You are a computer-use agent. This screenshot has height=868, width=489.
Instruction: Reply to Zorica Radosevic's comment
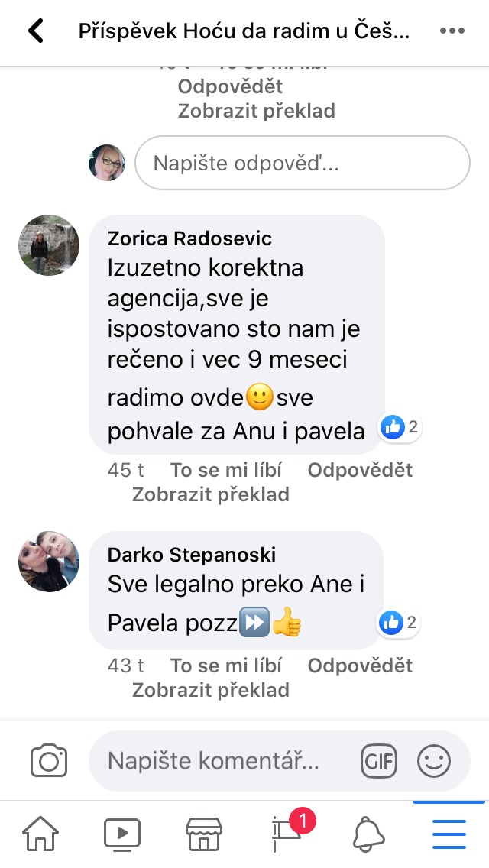[360, 470]
